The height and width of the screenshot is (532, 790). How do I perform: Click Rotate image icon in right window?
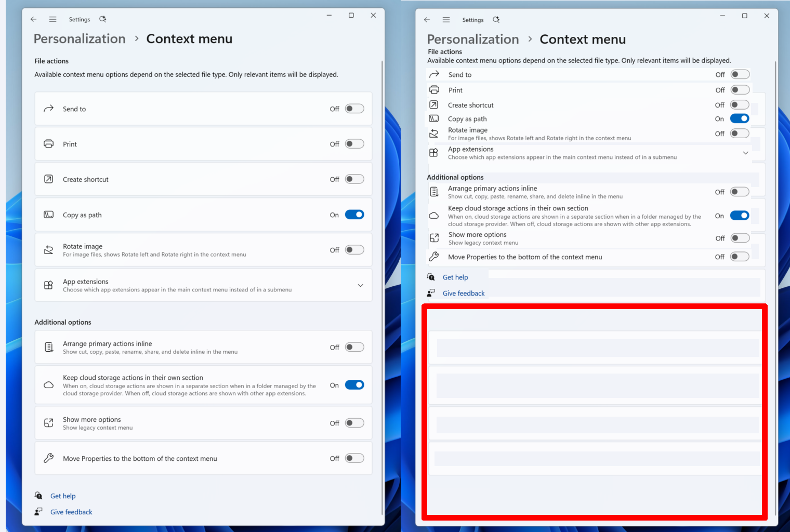433,134
